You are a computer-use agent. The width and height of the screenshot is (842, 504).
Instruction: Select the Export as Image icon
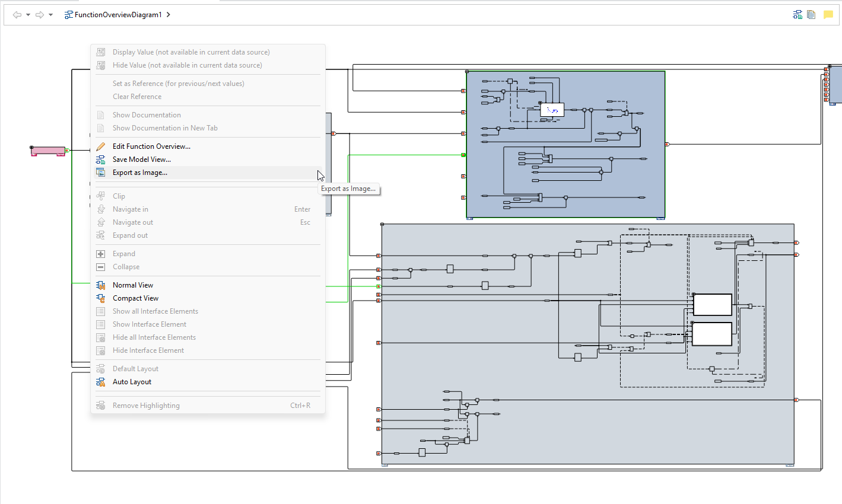(101, 172)
